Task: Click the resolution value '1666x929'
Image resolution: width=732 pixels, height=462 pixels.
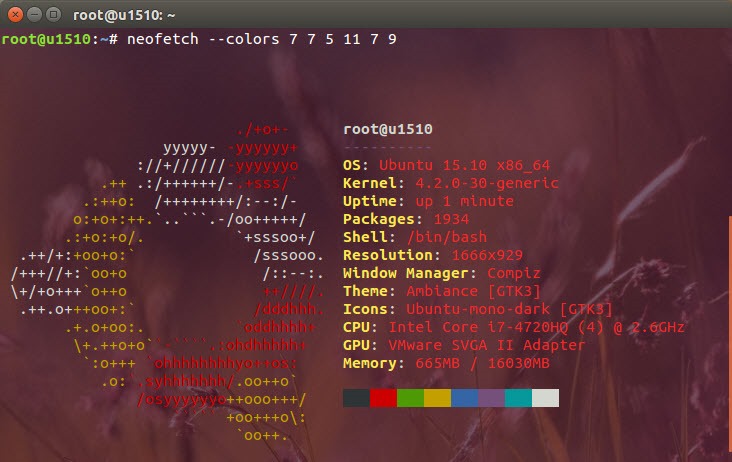Action: click(487, 255)
